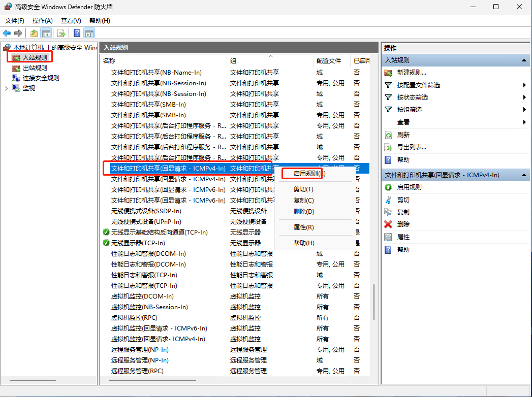Click the rule list vertical scrollbar
The height and width of the screenshot is (397, 532).
tap(374, 302)
